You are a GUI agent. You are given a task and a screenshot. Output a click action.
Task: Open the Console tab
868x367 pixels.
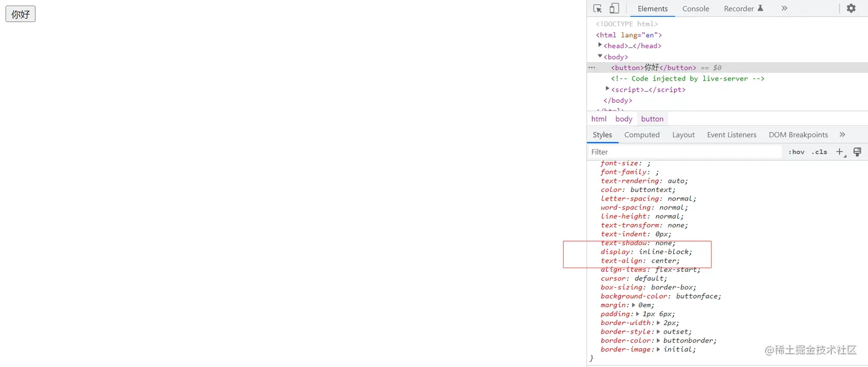696,9
